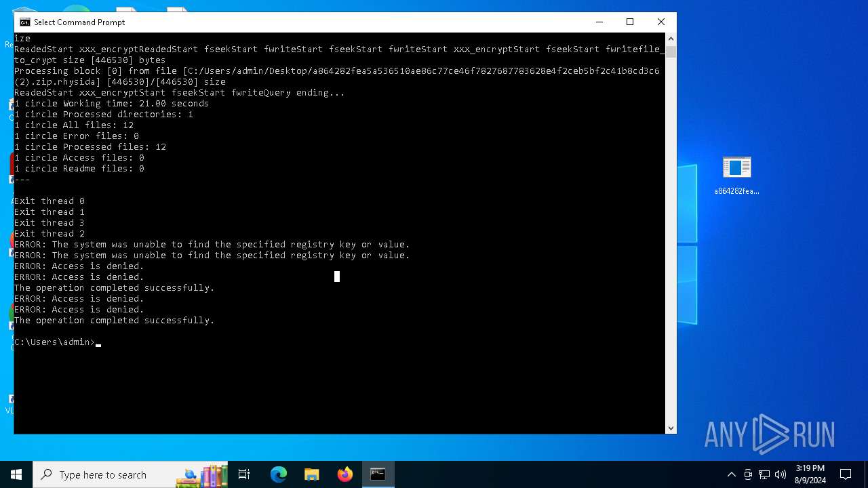
Task: Click the first 'unable to find the specified registry key' error
Action: point(212,245)
